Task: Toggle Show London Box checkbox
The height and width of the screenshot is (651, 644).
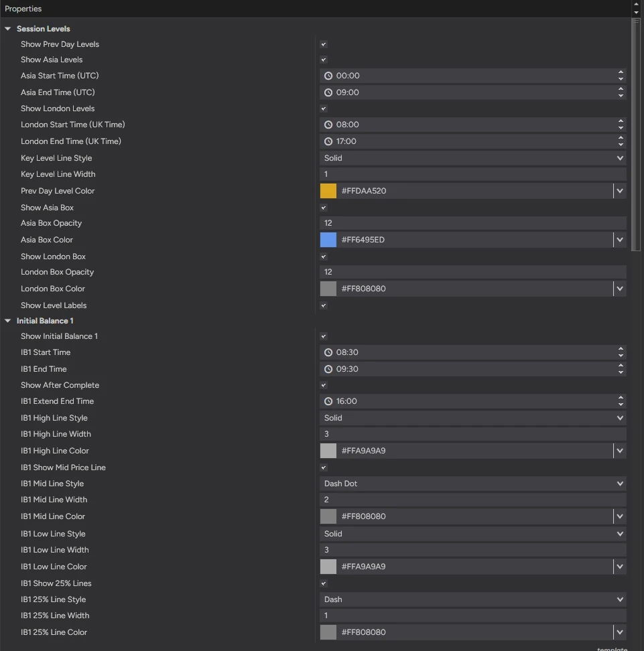Action: tap(324, 257)
